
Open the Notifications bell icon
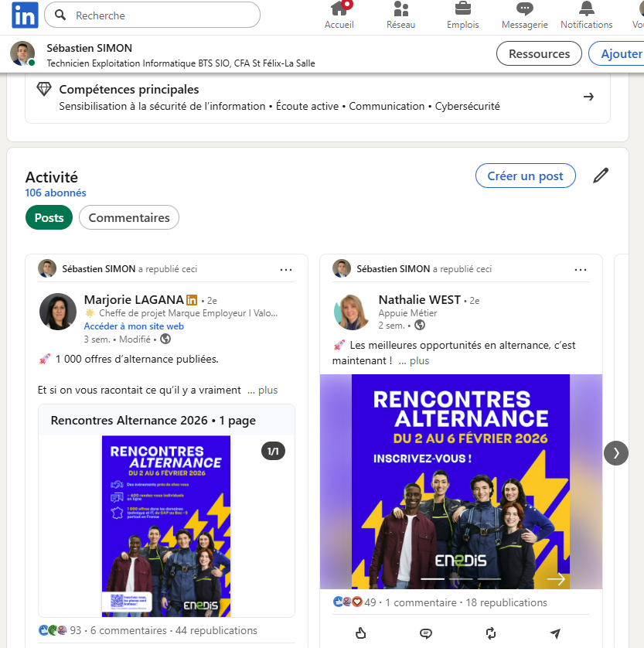(x=586, y=9)
